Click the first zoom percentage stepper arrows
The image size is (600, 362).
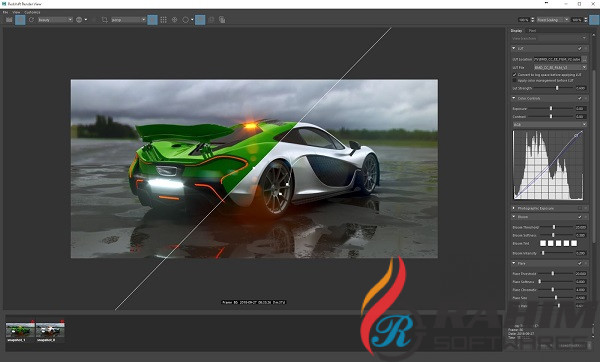tap(533, 20)
